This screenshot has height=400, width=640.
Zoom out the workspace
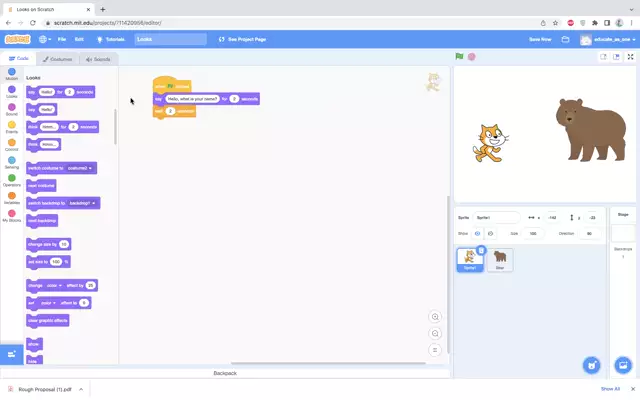pos(435,333)
